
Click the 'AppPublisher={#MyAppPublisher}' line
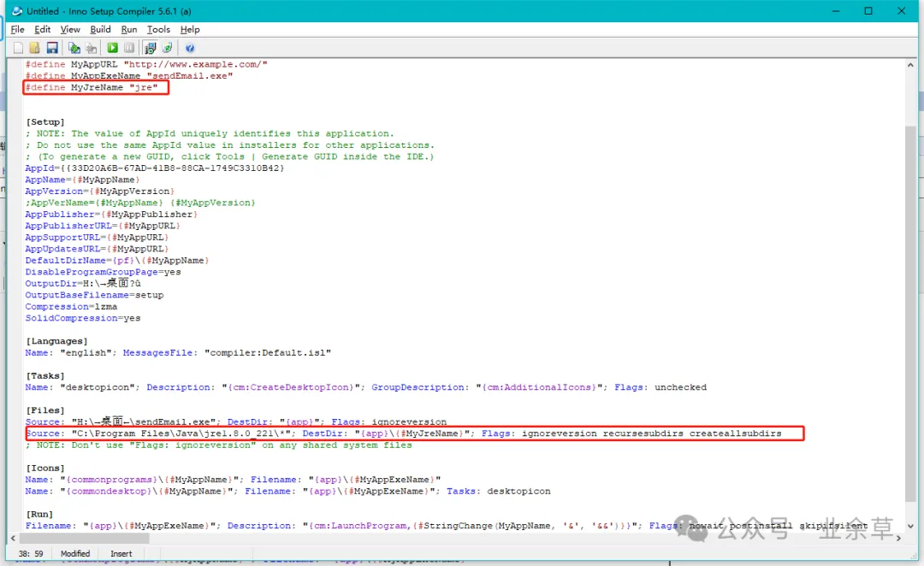tap(111, 215)
